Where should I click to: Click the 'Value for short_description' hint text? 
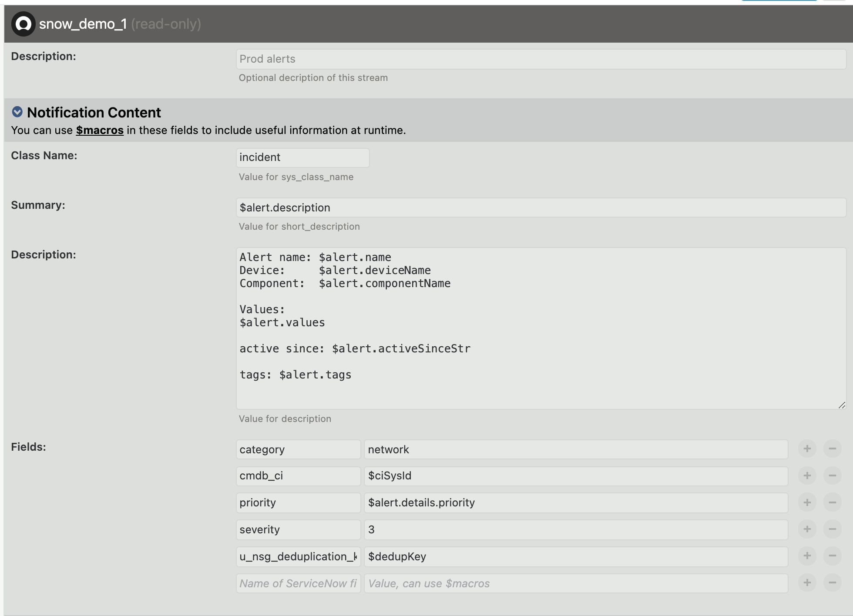point(299,227)
